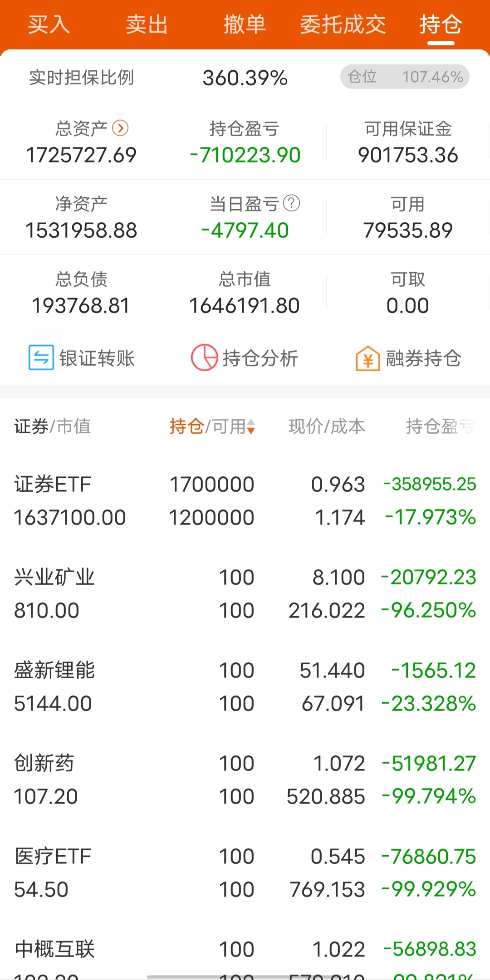Switch to the 买入 tab
The width and height of the screenshot is (490, 980).
(x=49, y=24)
